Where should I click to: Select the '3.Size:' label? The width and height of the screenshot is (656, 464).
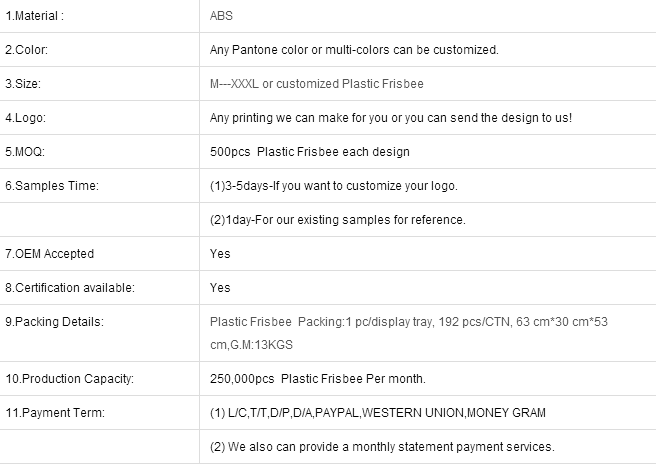[23, 84]
